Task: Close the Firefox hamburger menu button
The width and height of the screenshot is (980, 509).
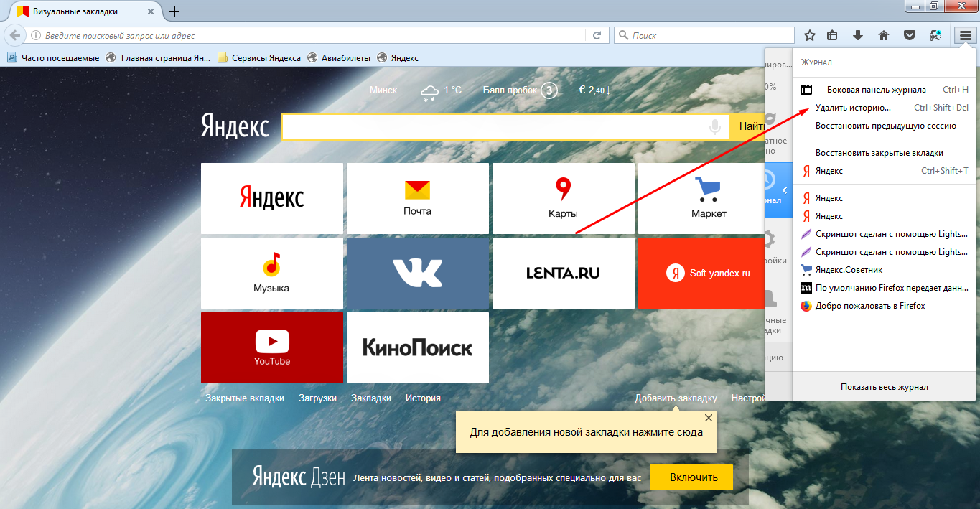Action: click(x=965, y=35)
